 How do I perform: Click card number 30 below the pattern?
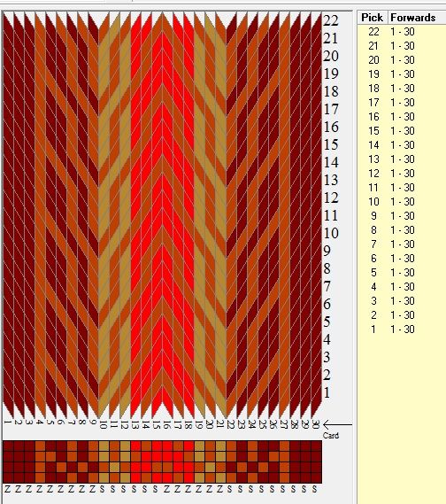(316, 424)
